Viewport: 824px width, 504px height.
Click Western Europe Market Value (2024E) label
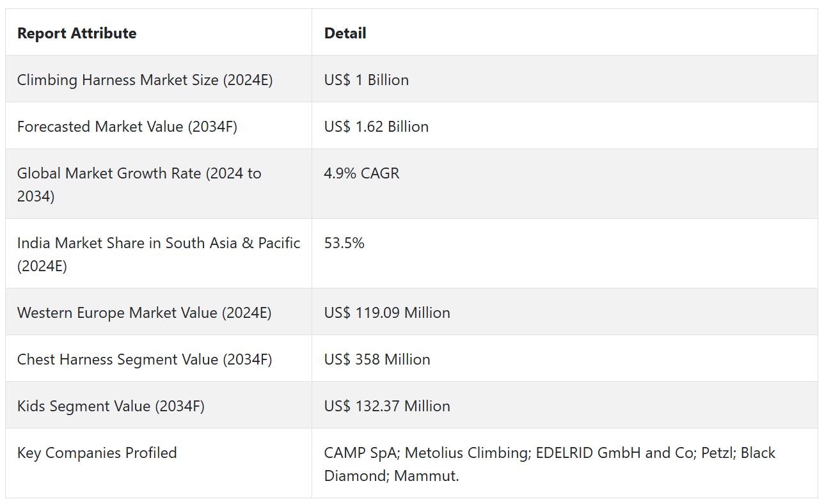click(144, 313)
